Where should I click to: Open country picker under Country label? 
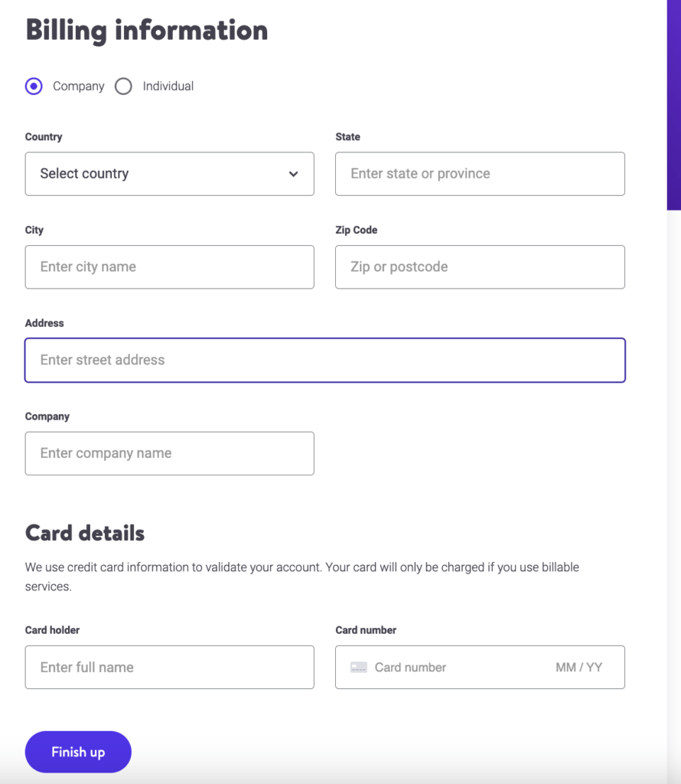click(169, 174)
